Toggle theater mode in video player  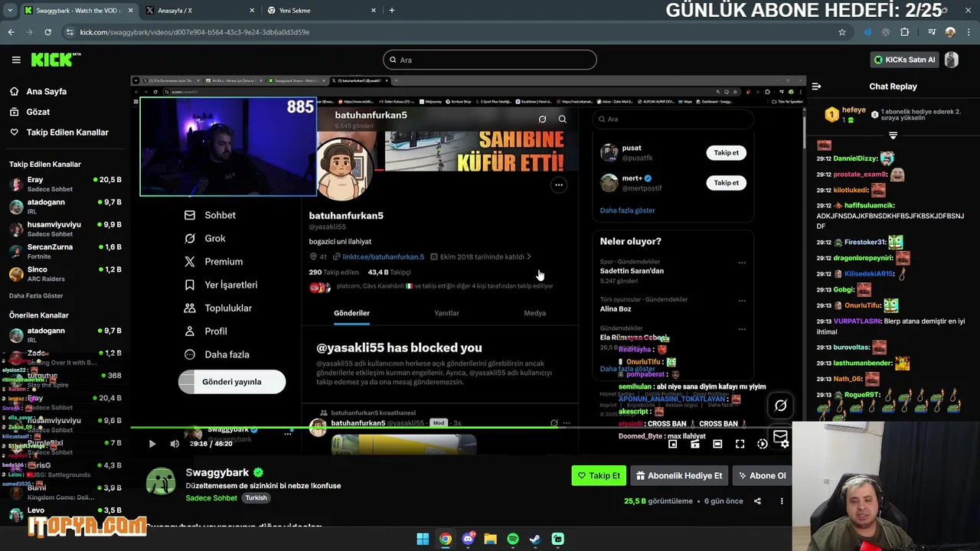coord(717,444)
